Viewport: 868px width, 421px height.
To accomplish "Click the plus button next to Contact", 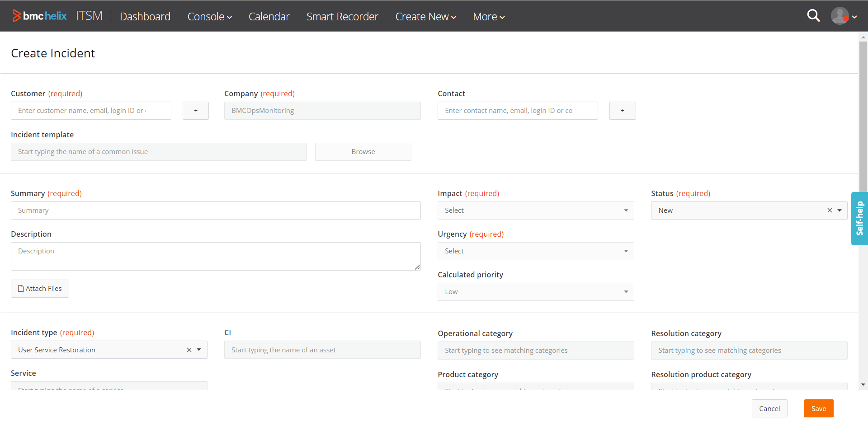I will point(622,111).
